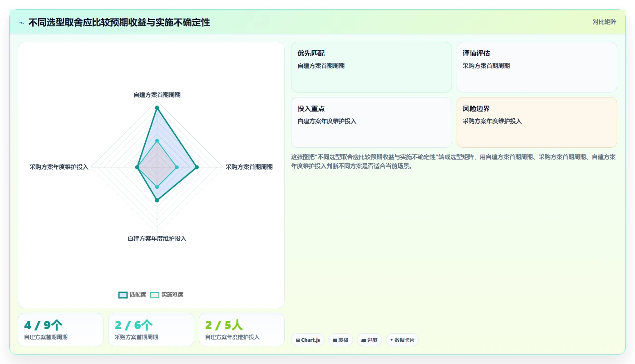Click the title 不同选型取舍应比较预期收益与实施不确定性
This screenshot has height=364, width=635.
click(x=119, y=23)
